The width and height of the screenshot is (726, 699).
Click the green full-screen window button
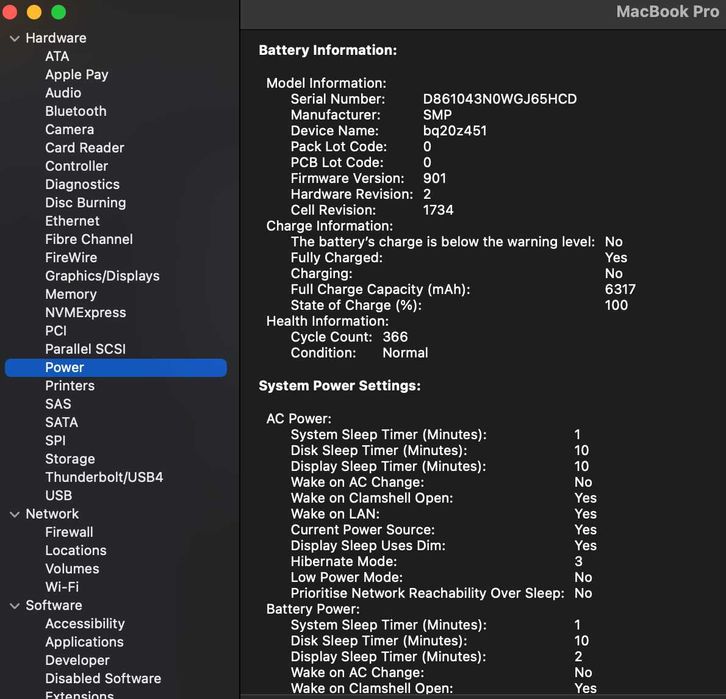(x=58, y=12)
